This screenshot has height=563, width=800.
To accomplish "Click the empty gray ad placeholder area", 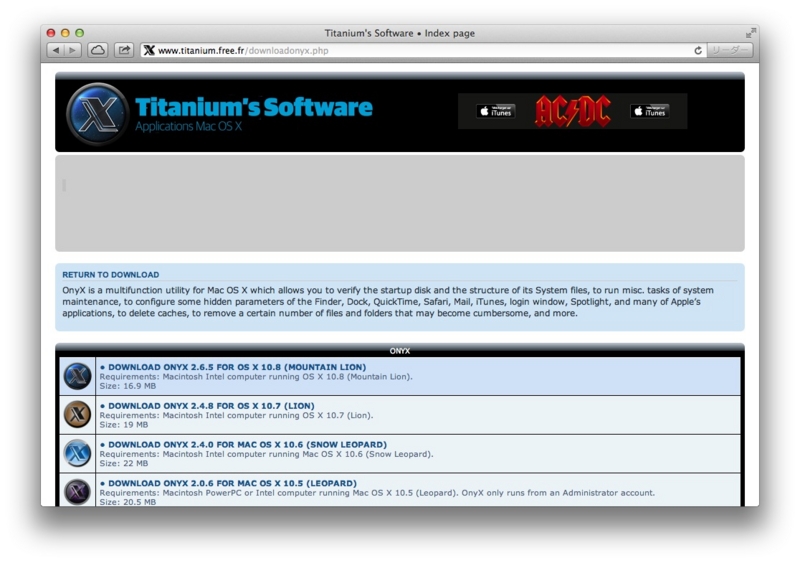I will (399, 203).
